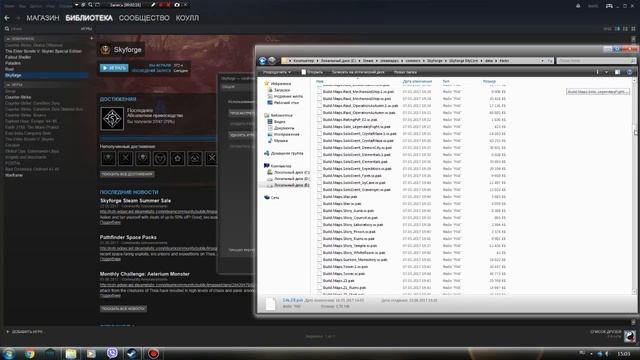
Task: Click the plus icon beside the favorites category
Action: pos(91,38)
